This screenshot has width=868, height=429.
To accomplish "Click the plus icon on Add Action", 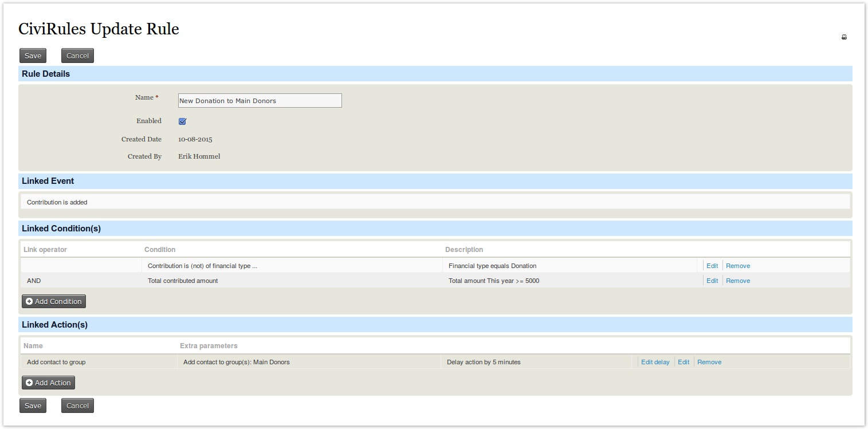I will pos(29,383).
